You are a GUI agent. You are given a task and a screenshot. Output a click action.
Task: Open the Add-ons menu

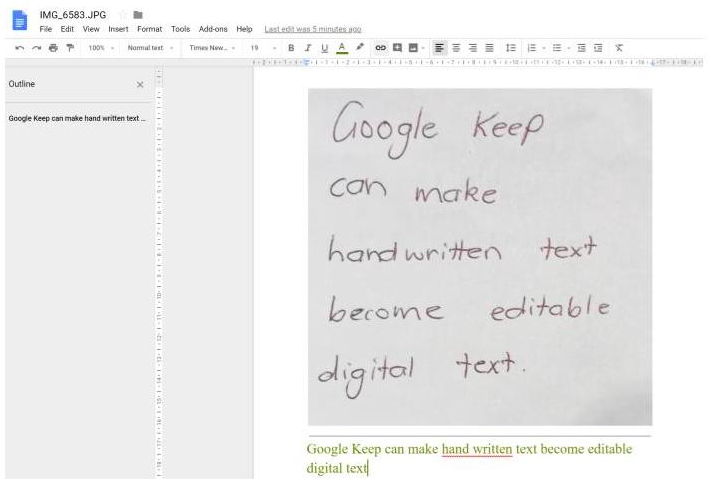click(x=213, y=29)
